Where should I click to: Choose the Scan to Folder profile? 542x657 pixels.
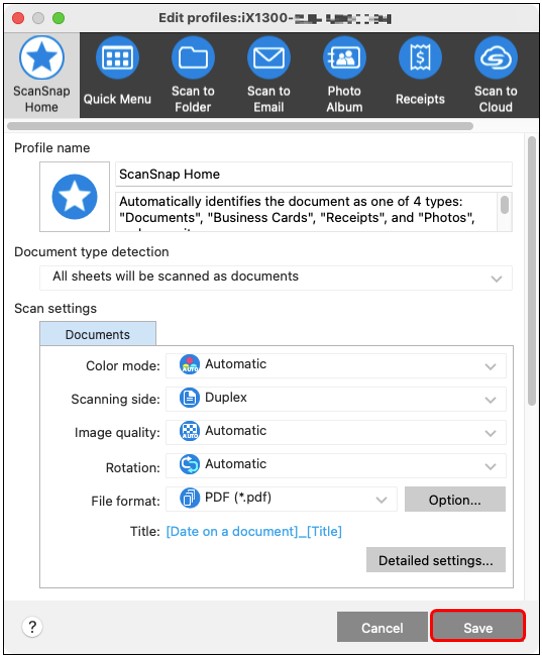[x=193, y=58]
